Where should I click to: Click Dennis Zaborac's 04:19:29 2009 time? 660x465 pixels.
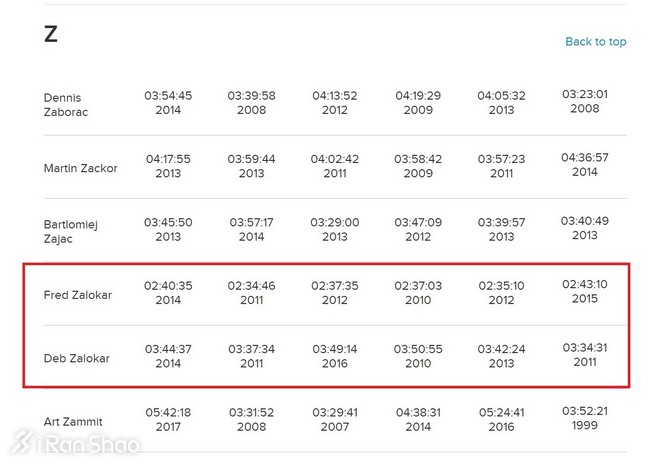pyautogui.click(x=418, y=102)
